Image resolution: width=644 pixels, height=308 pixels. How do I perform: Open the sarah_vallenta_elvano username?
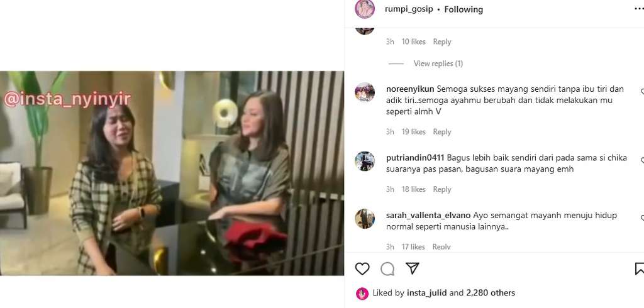(429, 215)
